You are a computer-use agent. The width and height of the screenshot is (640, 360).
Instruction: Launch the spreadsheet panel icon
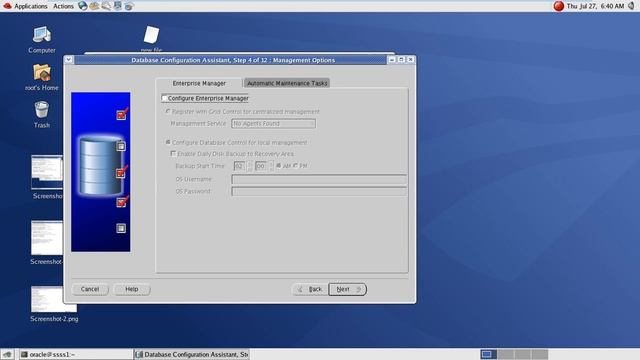pyautogui.click(x=129, y=6)
